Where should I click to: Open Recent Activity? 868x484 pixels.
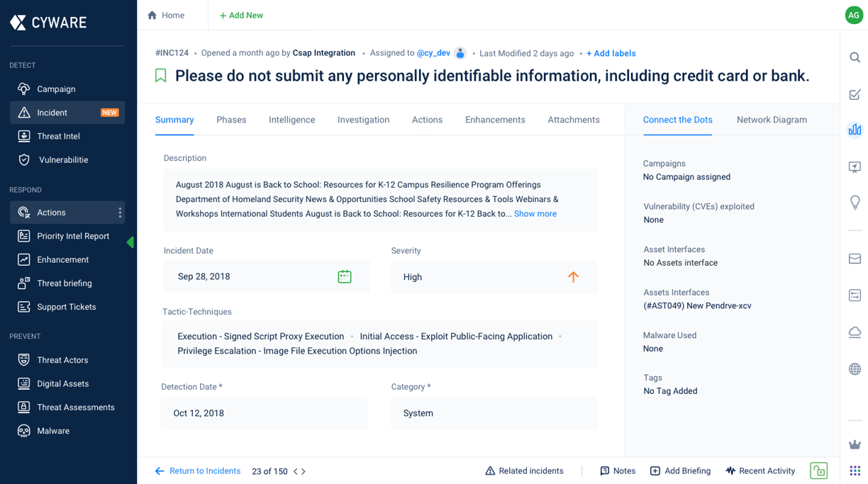pos(760,471)
